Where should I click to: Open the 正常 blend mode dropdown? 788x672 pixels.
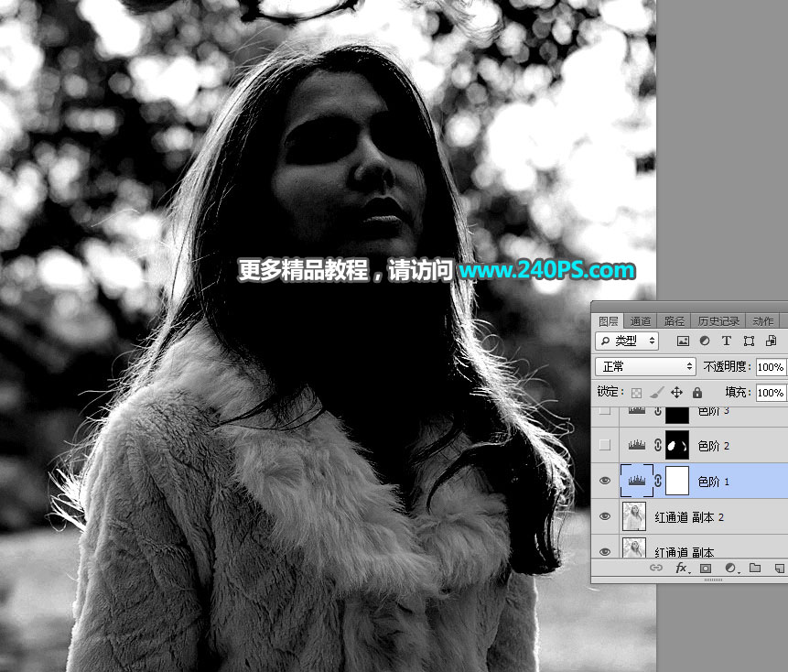click(x=645, y=366)
